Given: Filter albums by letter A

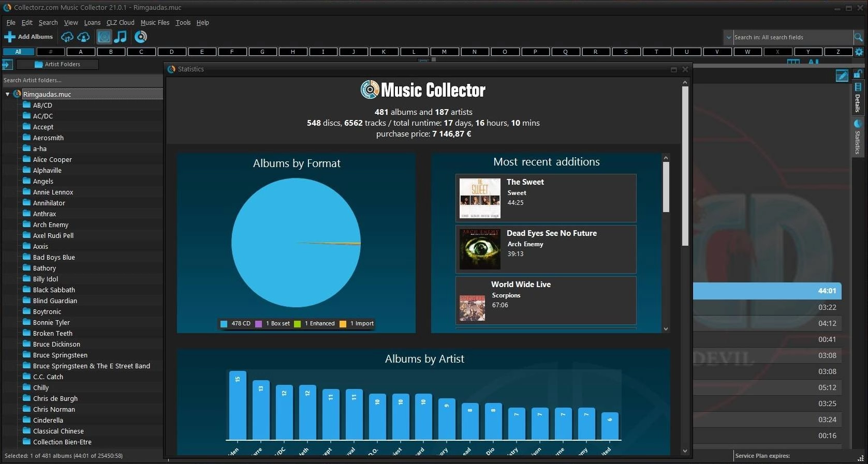Looking at the screenshot, I should 81,52.
